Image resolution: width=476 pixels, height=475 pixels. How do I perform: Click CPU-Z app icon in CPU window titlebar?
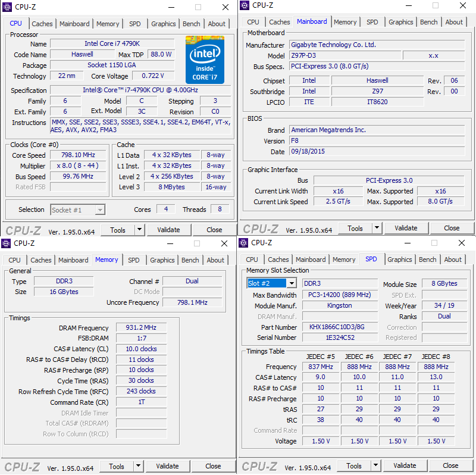pos(7,7)
